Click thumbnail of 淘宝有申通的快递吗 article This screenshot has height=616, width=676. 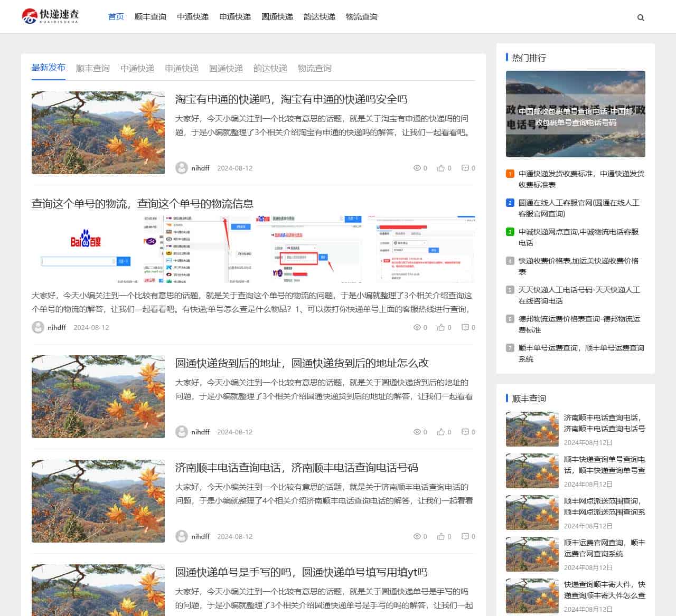tap(98, 132)
